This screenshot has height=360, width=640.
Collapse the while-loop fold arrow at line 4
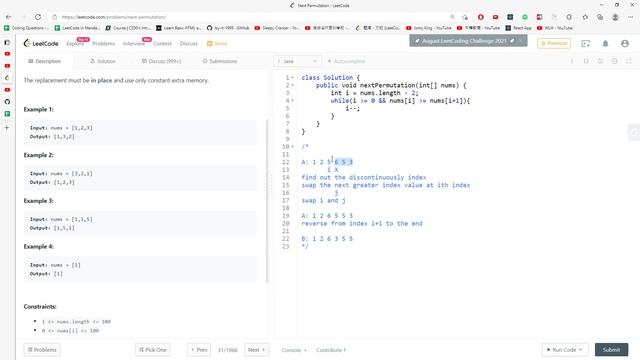pyautogui.click(x=293, y=100)
